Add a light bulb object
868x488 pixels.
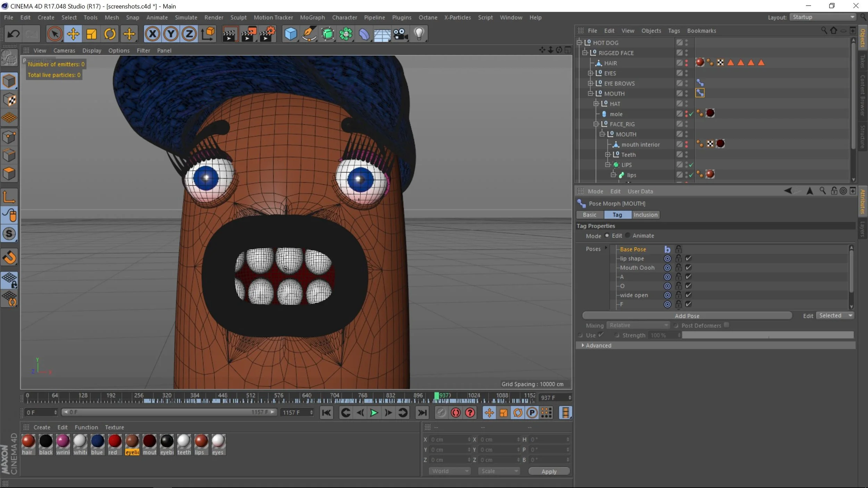point(419,34)
